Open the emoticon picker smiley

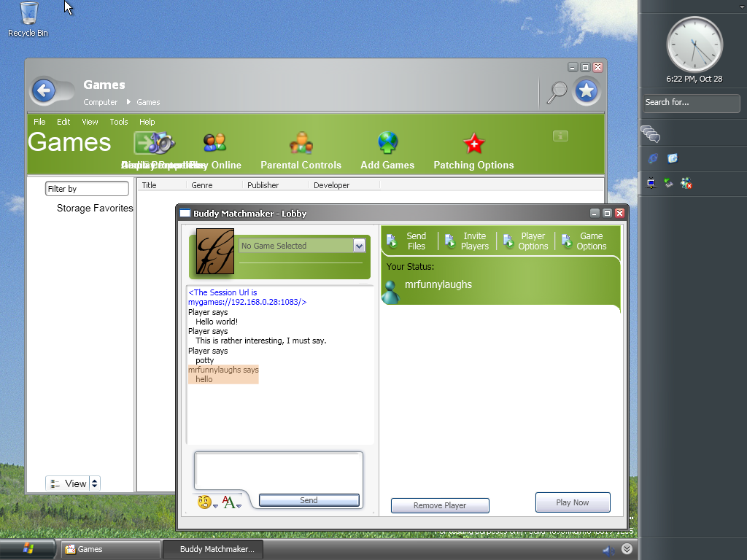coord(204,502)
